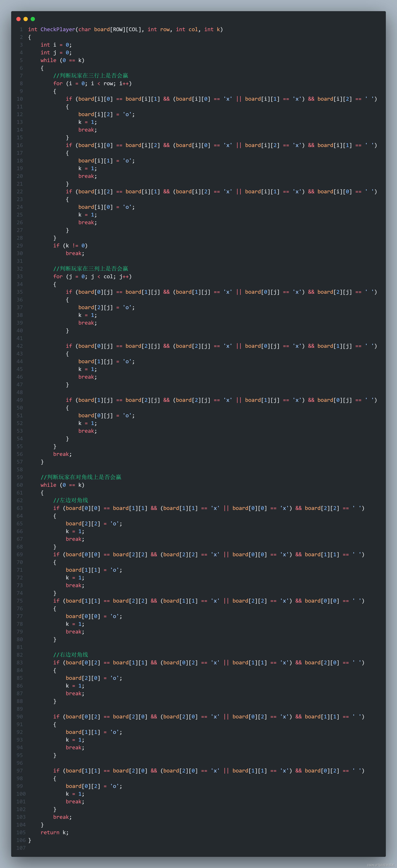Click line number 83 in the gutter
Image resolution: width=397 pixels, height=868 pixels.
(20, 663)
